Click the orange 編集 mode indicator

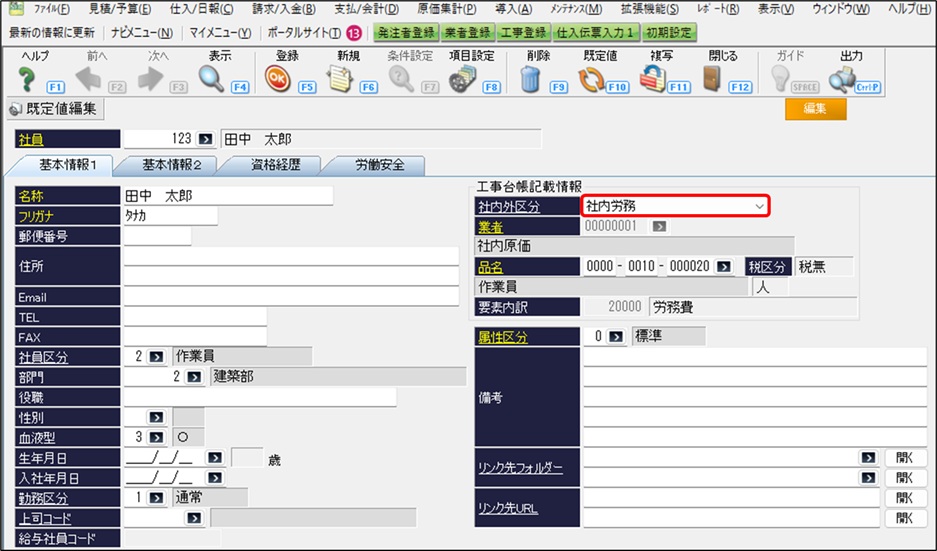click(815, 110)
